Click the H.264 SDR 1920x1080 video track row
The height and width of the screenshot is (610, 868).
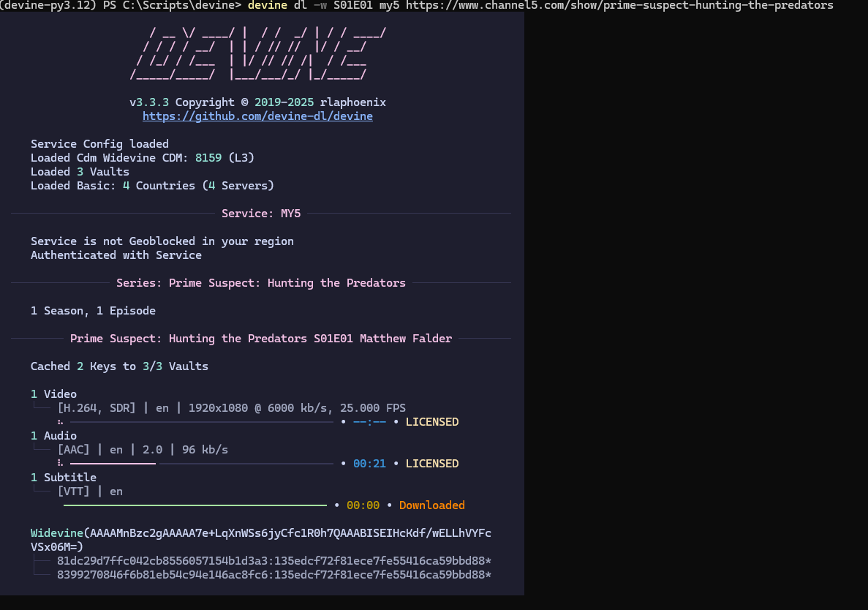tap(231, 408)
